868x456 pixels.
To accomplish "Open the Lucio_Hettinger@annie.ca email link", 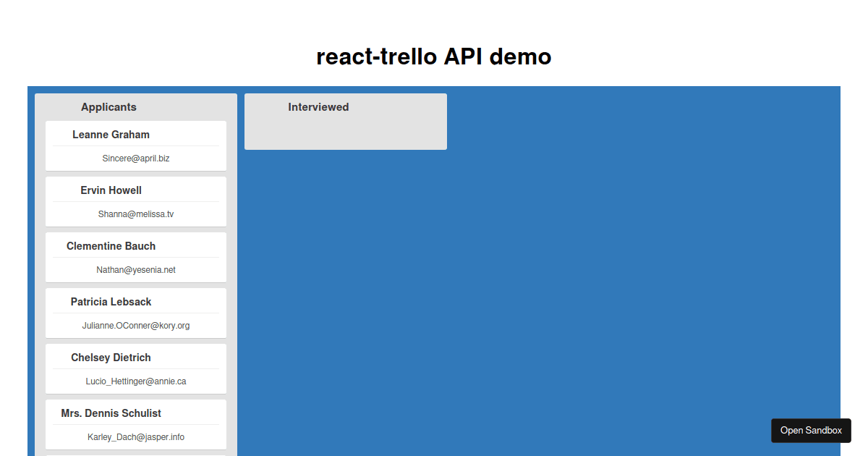I will (136, 381).
